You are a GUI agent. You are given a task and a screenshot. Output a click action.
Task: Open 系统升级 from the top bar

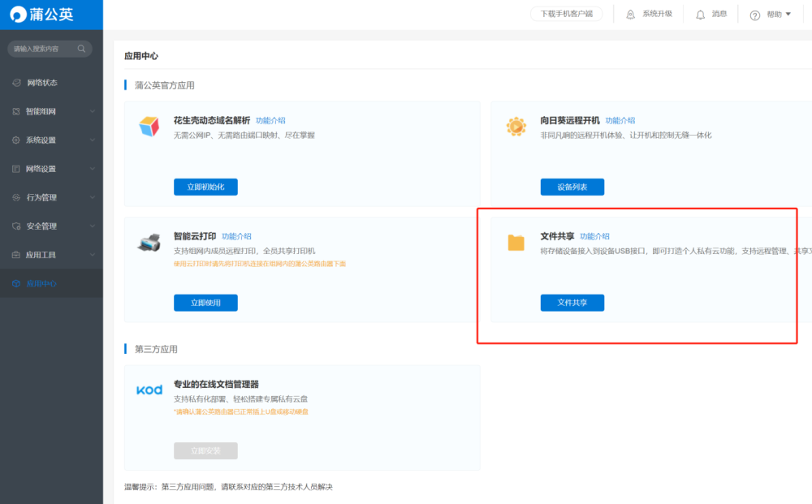pos(650,14)
